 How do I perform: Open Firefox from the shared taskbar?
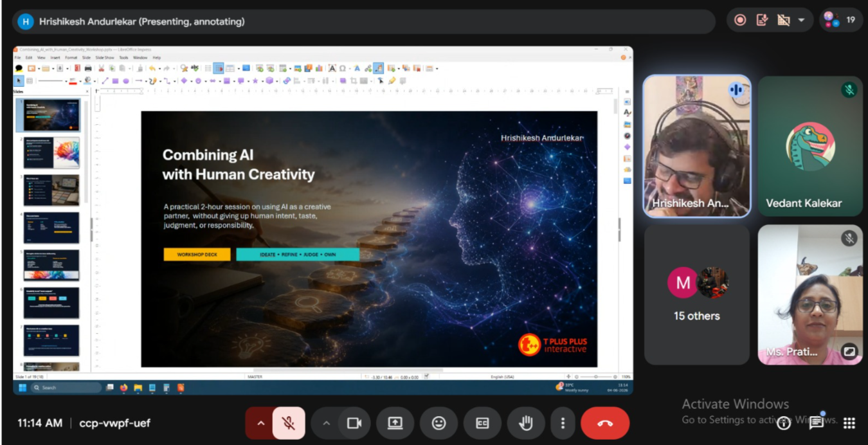tap(123, 388)
